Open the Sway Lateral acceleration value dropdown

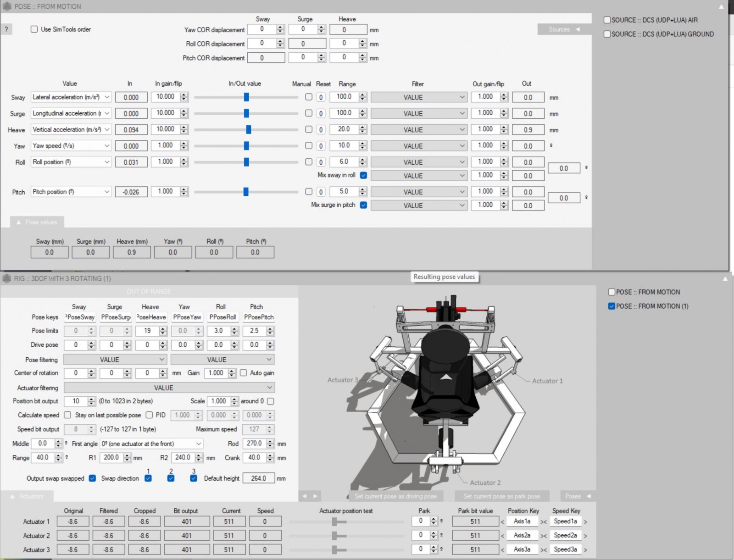pyautogui.click(x=71, y=97)
